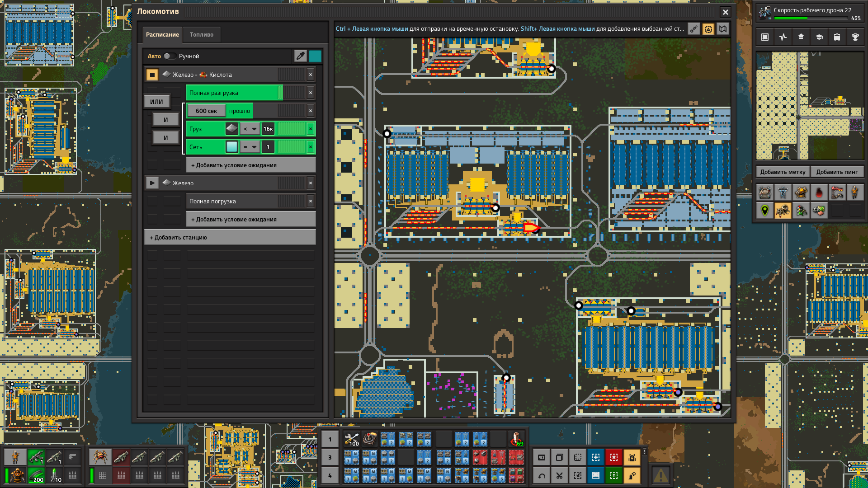Select the green upgrade planner
Image resolution: width=868 pixels, height=488 pixels.
click(614, 475)
